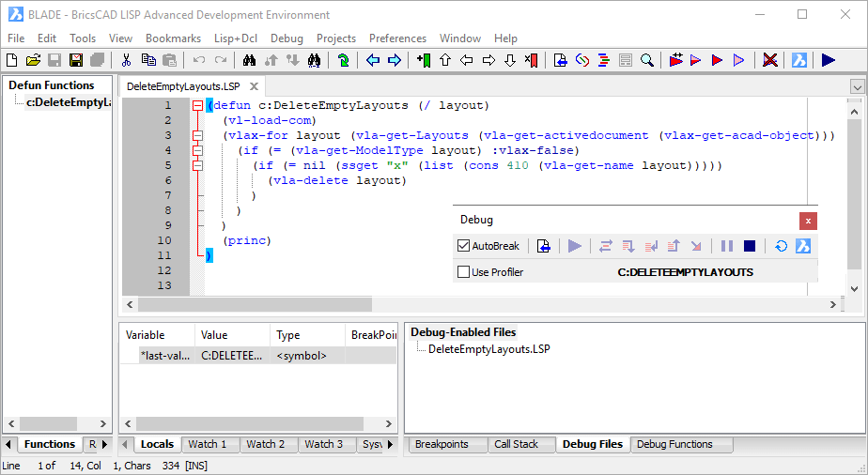Jump to the last bookmark with the down arrow
Image resolution: width=868 pixels, height=475 pixels.
click(510, 60)
